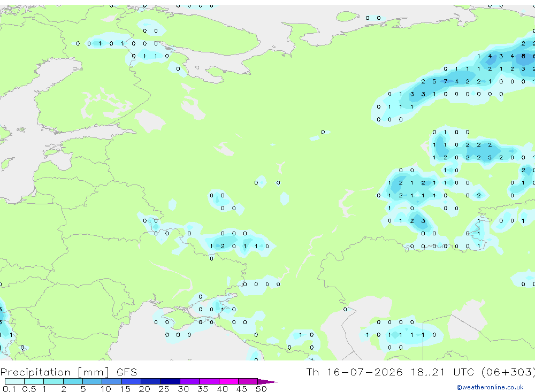Viewport: 535px width, 392px height.
Task: Click the light blue 5–10 mm legend swatch
Action: tap(93, 381)
